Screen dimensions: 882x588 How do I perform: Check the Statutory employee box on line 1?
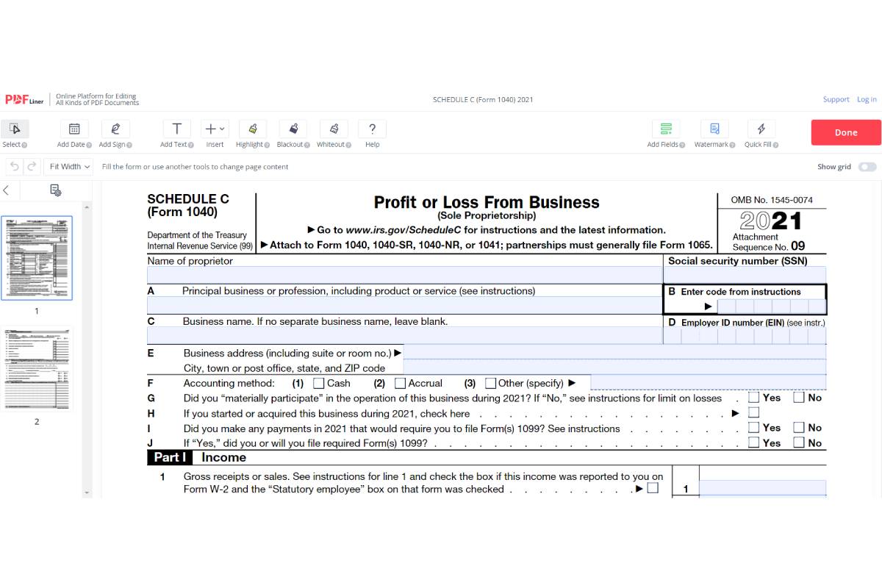tap(653, 487)
